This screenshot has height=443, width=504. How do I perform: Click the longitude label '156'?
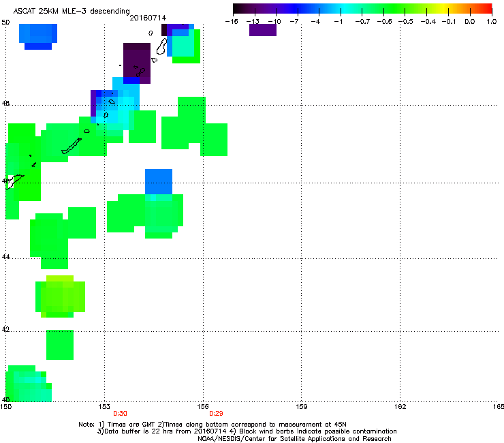pos(203,407)
